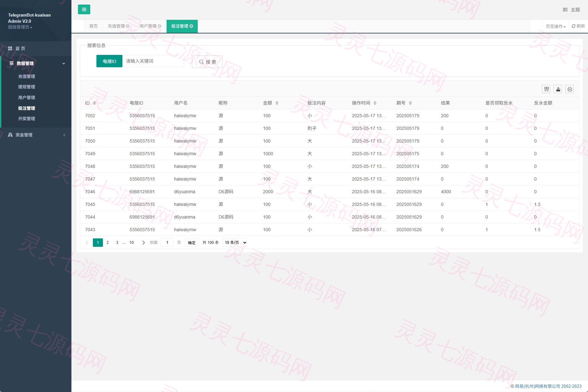This screenshot has height=392, width=588.
Task: Open the 主题 theme switcher
Action: pos(571,10)
